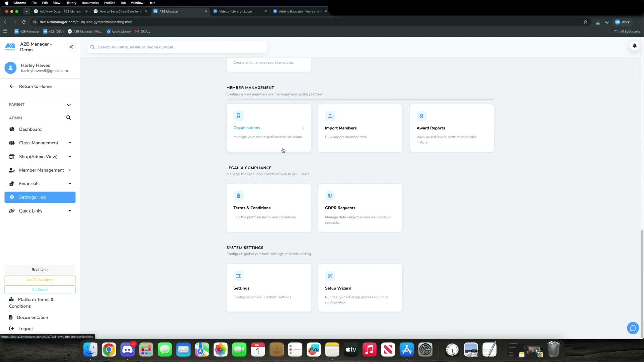Expand Financials submenu

[70, 184]
